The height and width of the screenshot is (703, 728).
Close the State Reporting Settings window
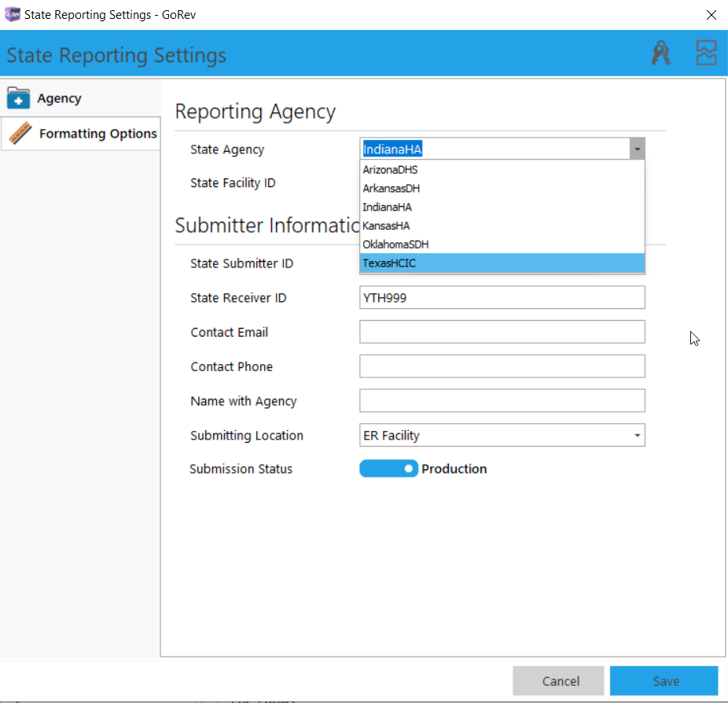coord(711,15)
